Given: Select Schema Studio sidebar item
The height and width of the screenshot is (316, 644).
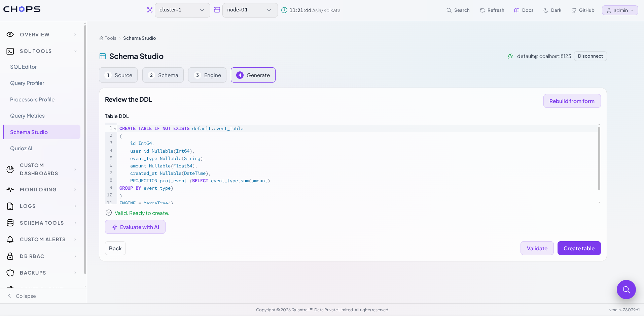Looking at the screenshot, I should click(42, 132).
